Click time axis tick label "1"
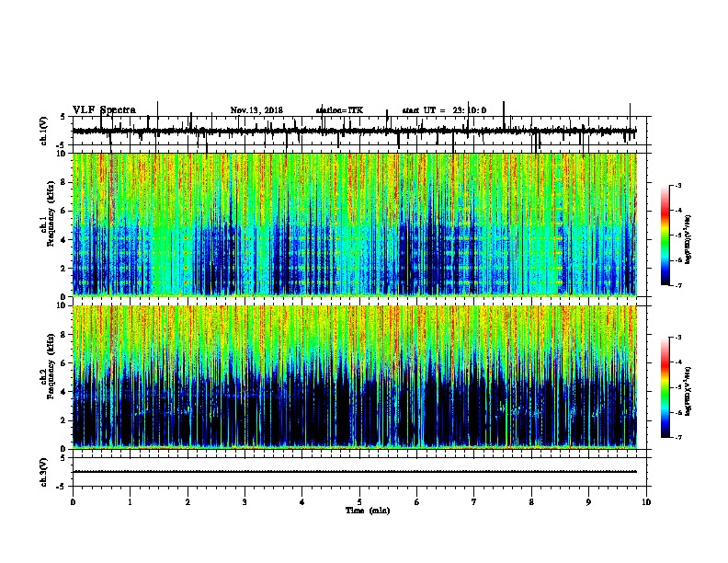 [130, 502]
